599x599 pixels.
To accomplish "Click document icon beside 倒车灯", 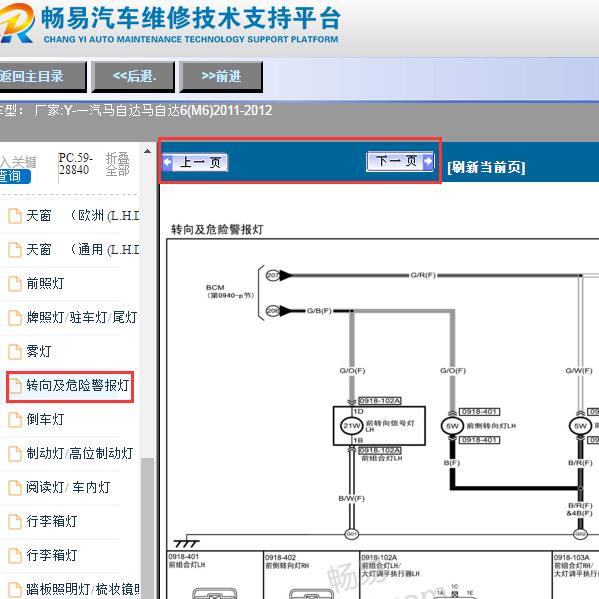I will (15, 419).
